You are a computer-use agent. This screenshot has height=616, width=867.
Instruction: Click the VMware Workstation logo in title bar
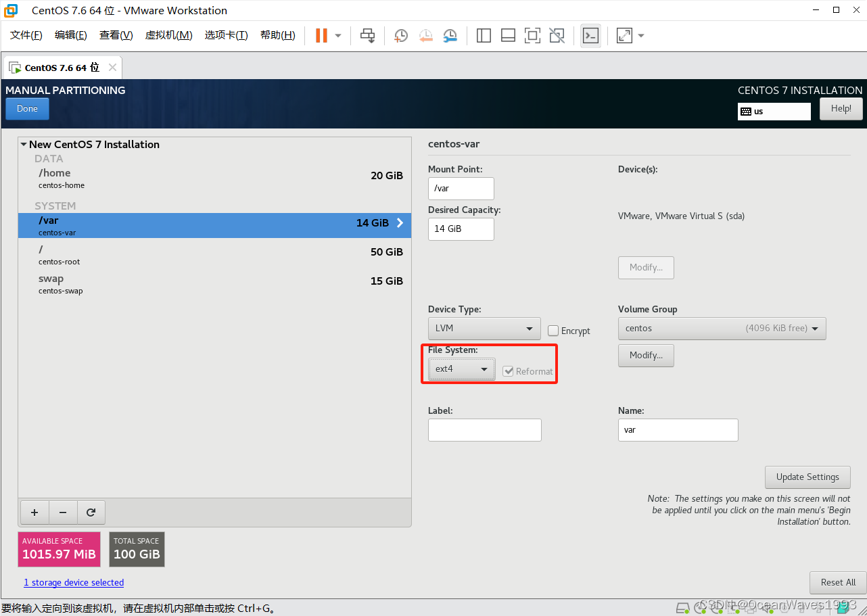click(11, 10)
